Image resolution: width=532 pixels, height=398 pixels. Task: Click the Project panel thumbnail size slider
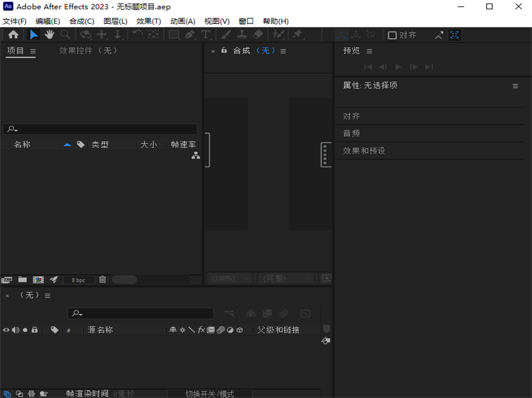[x=124, y=280]
